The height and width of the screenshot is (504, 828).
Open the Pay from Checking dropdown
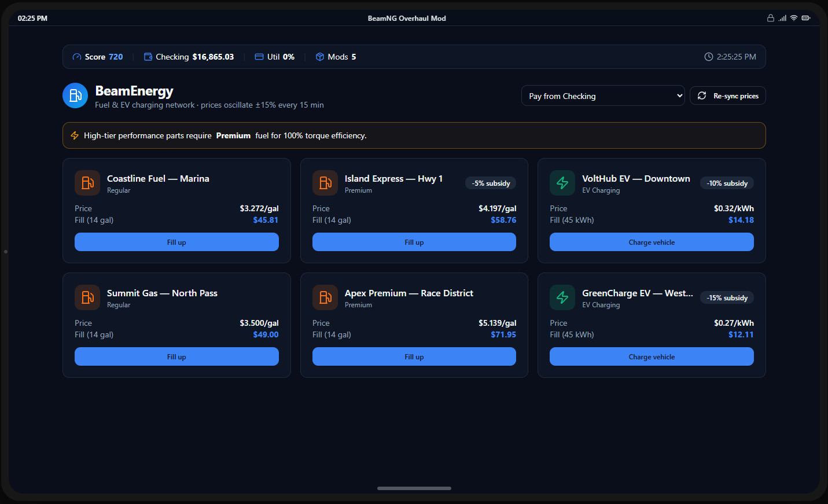coord(603,96)
